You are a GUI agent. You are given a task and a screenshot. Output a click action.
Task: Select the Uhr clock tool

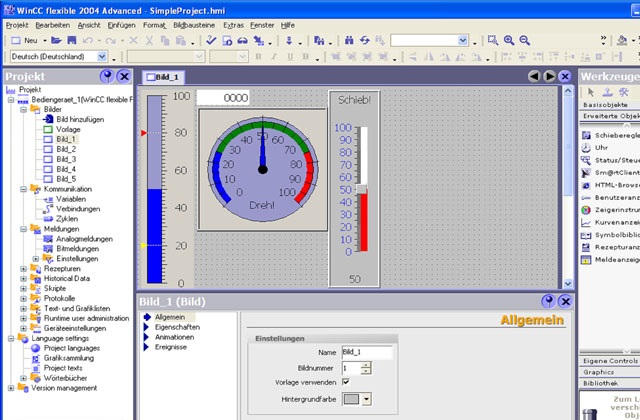pos(586,148)
